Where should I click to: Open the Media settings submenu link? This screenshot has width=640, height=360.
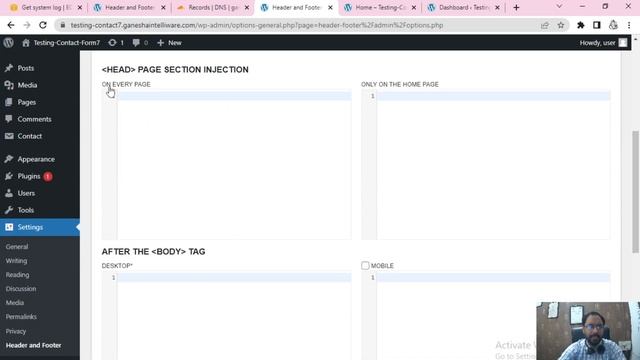[15, 302]
